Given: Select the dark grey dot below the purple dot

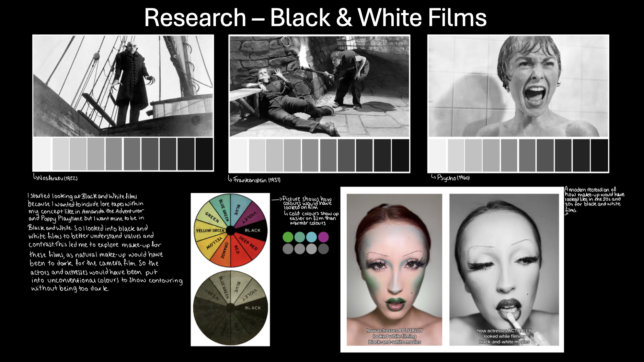Looking at the screenshot, I should click(x=323, y=249).
